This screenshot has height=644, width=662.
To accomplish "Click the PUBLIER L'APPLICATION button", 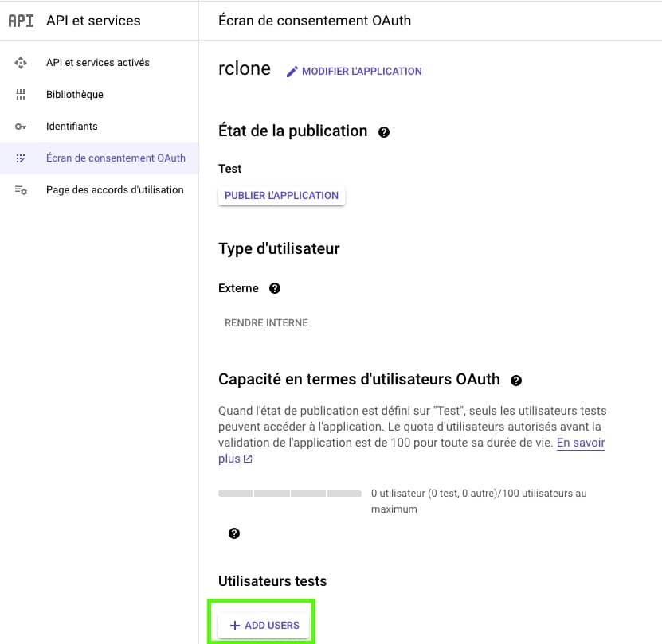I will click(281, 195).
